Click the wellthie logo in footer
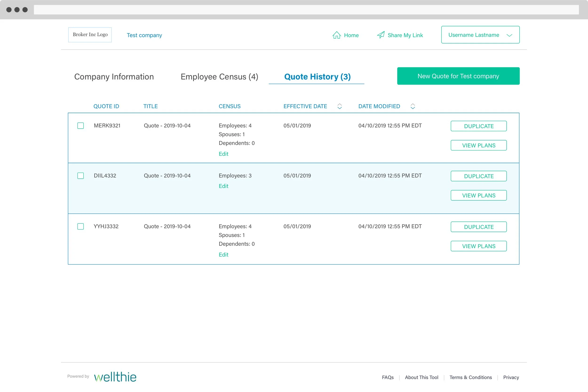Screen dimensions: 588x392 115,377
